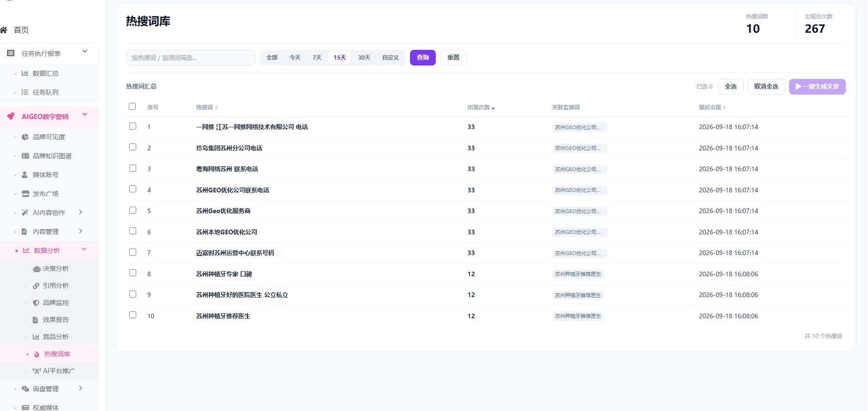Expand the 内容管理 submenu arrow
The height and width of the screenshot is (411, 868).
81,231
